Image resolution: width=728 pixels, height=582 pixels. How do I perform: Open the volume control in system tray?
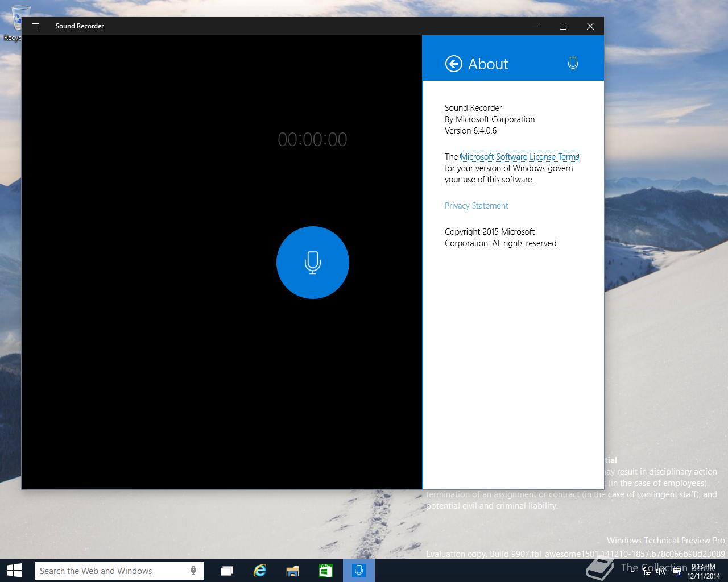[x=661, y=571]
